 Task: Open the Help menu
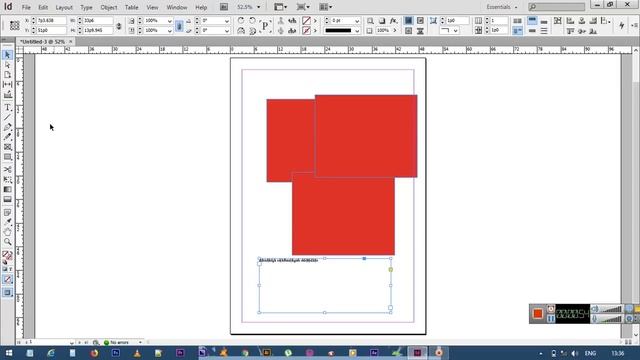click(201, 7)
